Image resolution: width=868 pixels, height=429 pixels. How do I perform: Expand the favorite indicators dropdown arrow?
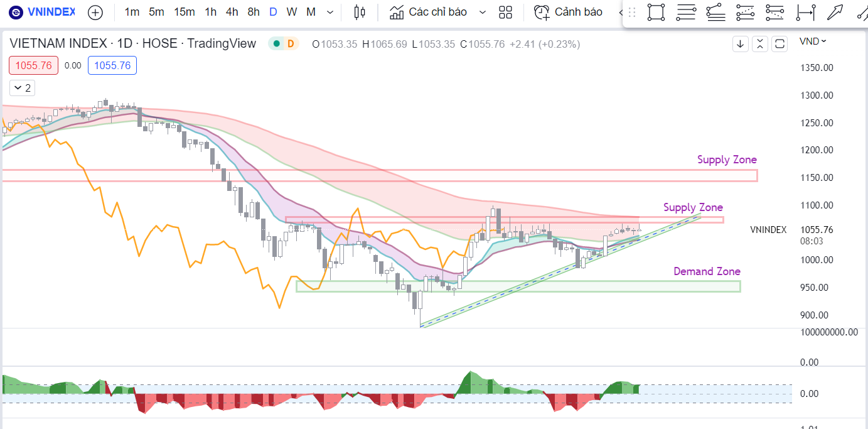click(482, 12)
